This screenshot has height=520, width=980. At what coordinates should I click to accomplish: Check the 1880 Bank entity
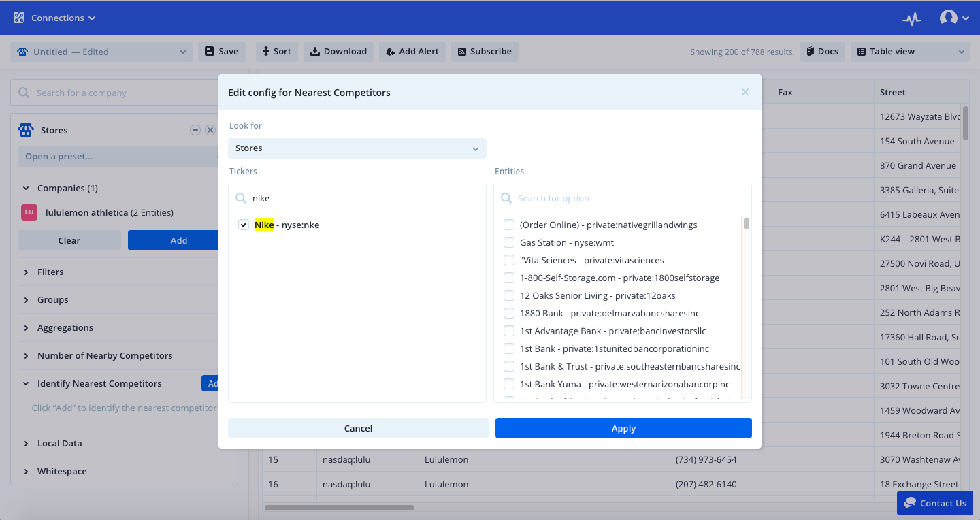pos(508,313)
